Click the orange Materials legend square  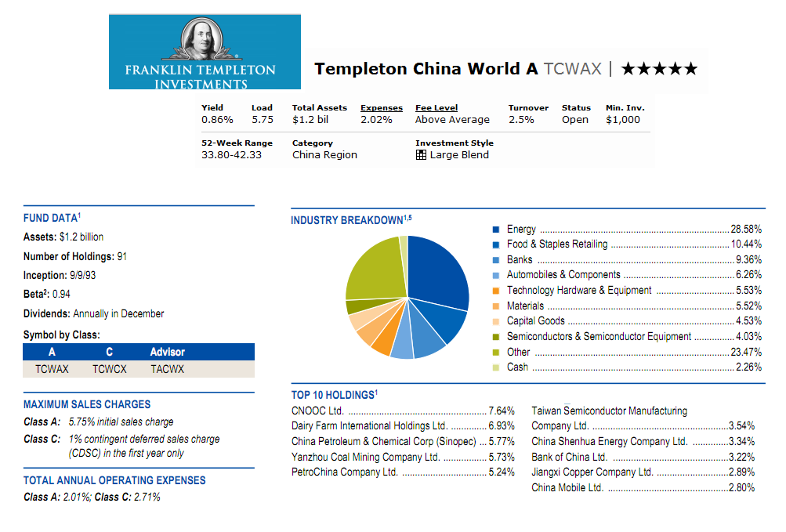494,306
